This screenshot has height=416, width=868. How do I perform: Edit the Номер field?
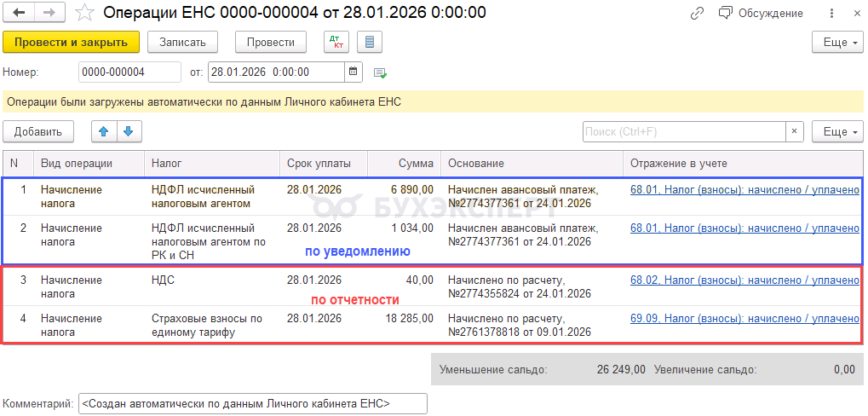click(x=129, y=72)
